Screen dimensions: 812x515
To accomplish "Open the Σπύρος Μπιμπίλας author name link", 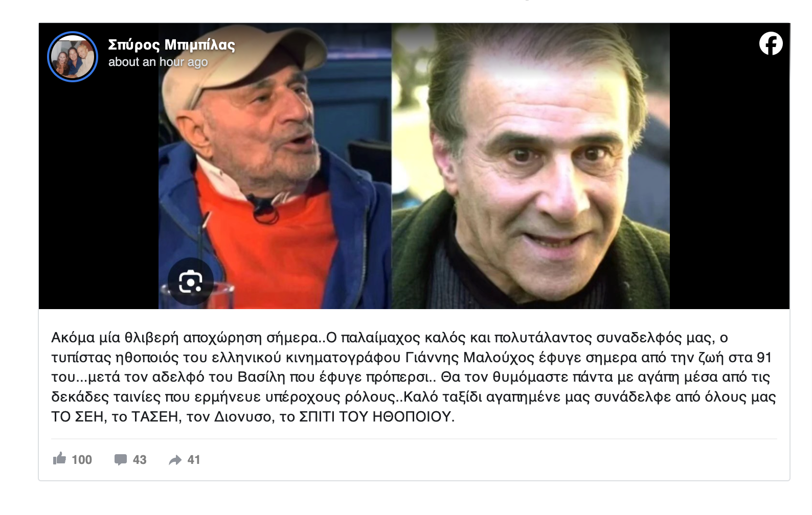I will 171,45.
